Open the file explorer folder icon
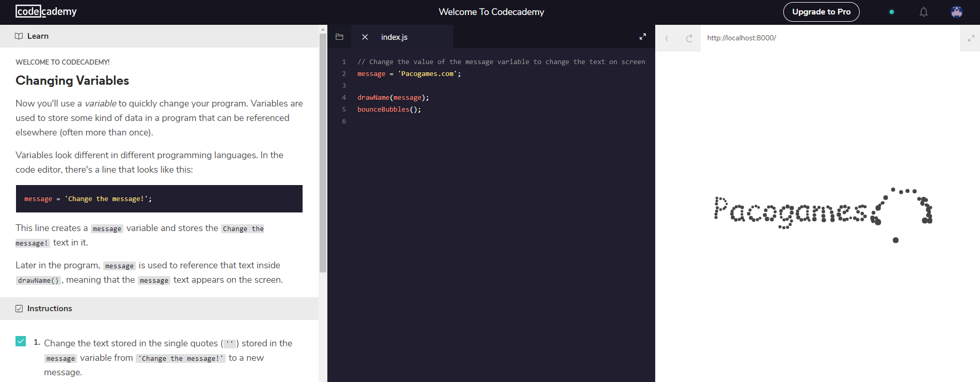 pyautogui.click(x=339, y=37)
